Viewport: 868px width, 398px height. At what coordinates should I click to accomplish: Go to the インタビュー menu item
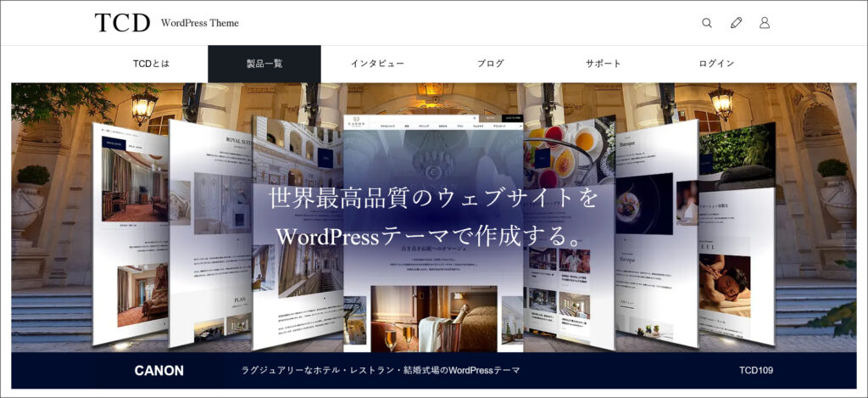point(377,64)
